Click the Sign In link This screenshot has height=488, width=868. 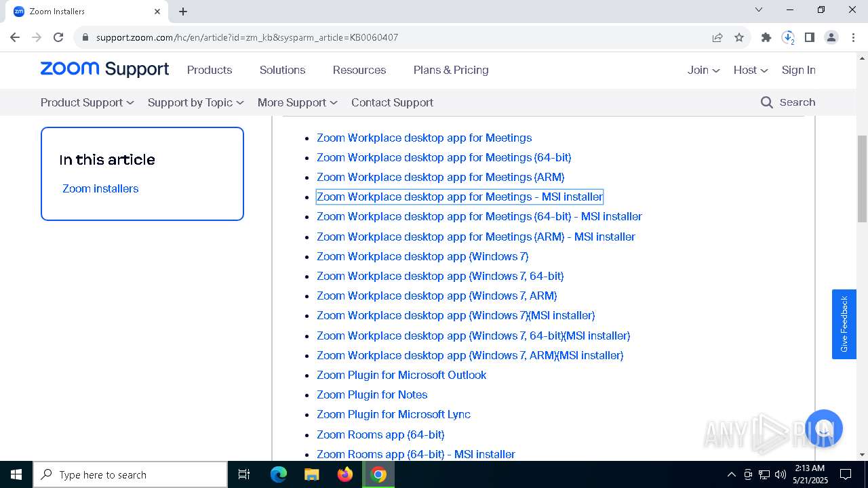(799, 70)
